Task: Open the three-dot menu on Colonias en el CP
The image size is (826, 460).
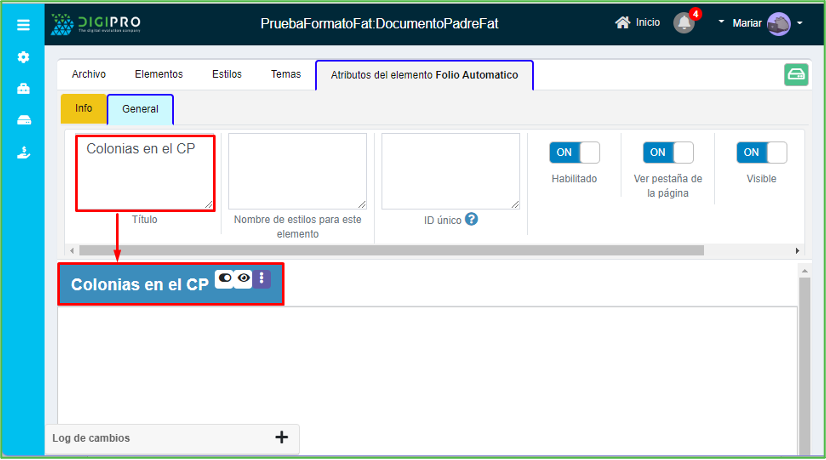Action: 262,279
